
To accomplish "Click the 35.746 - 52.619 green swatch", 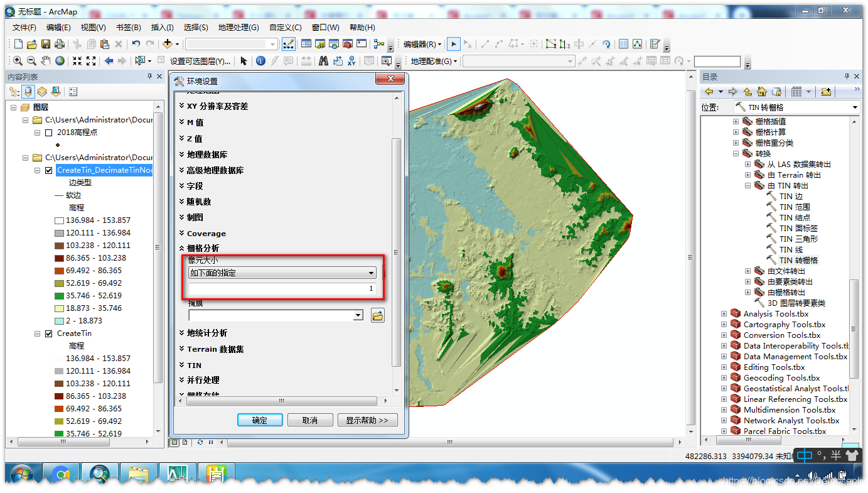I will pyautogui.click(x=59, y=296).
